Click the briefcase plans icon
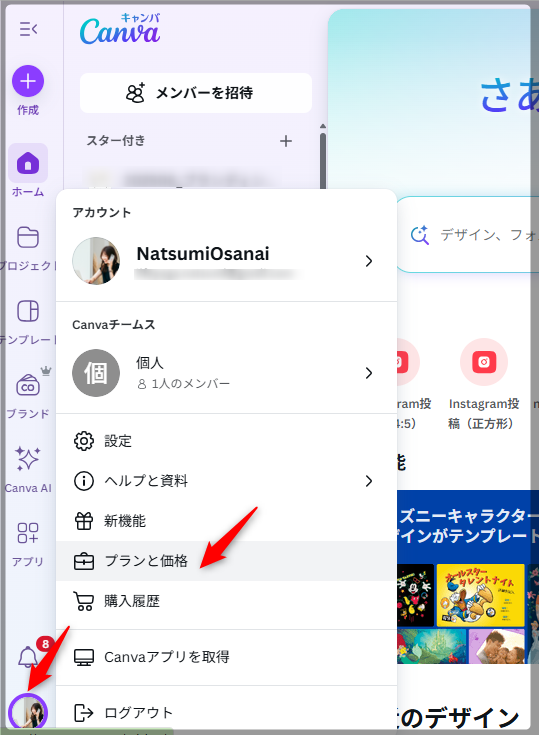This screenshot has height=735, width=539. coord(84,561)
